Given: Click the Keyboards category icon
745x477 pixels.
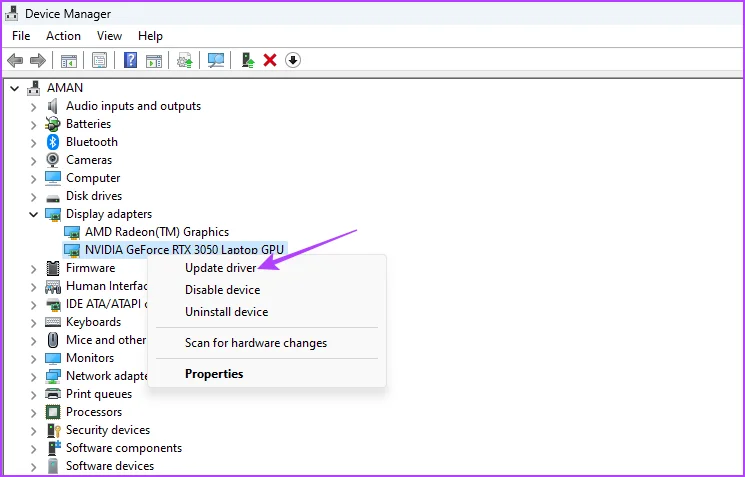Looking at the screenshot, I should 53,322.
